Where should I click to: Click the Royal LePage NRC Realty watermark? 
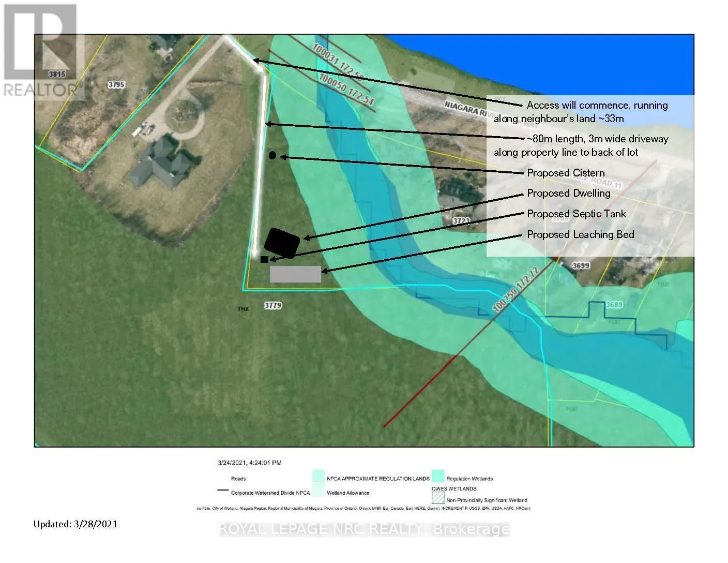[364, 529]
